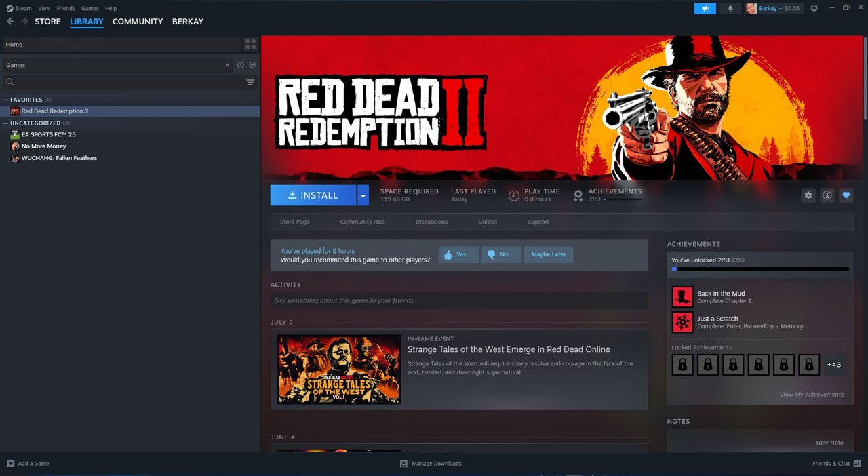Click the Home button in sidebar
This screenshot has height=476, width=868.
coord(121,44)
